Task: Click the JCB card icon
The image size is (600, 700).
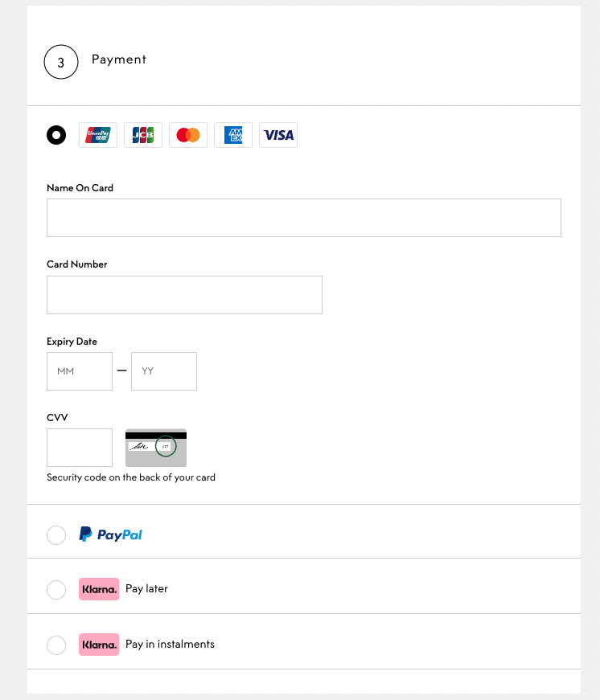Action: click(x=143, y=135)
